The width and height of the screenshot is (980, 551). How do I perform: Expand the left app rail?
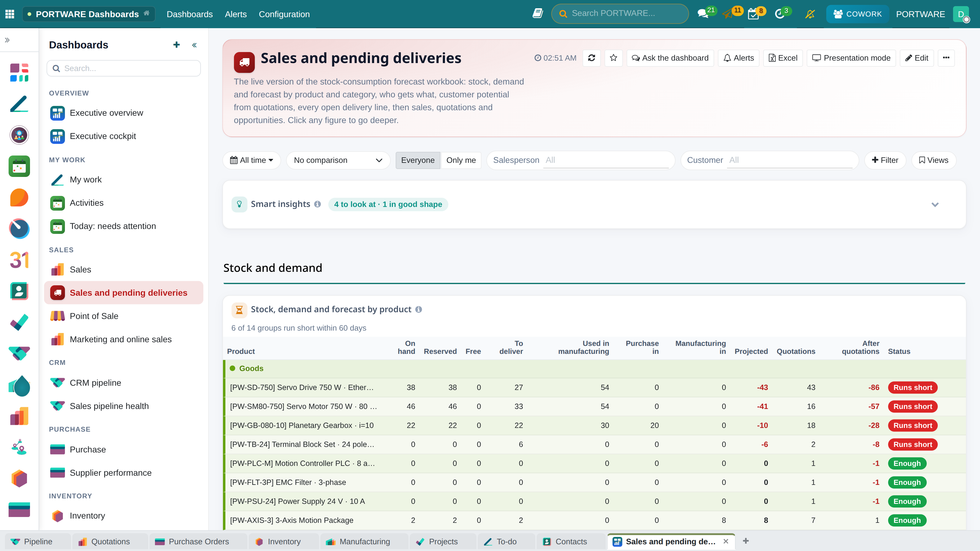pyautogui.click(x=7, y=40)
